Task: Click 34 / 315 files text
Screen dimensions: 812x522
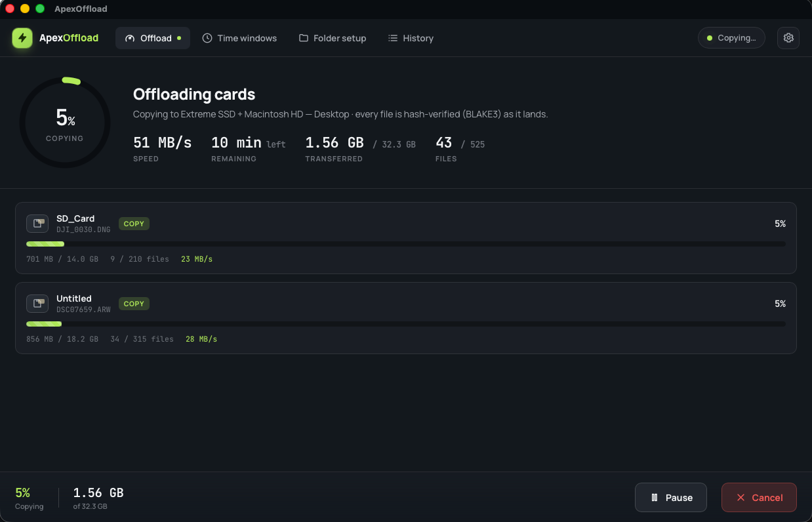Action: 142,339
